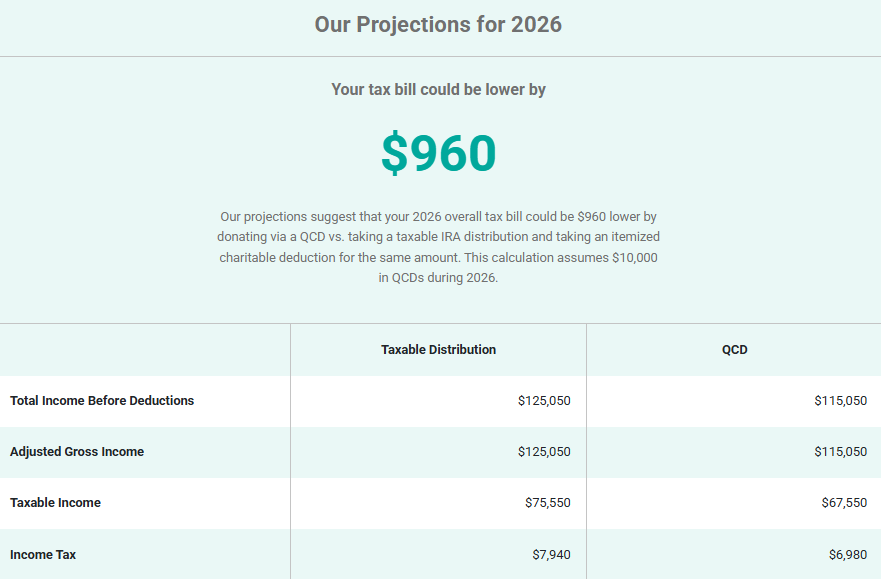This screenshot has height=579, width=881.
Task: Click Taxable Distribution's Adjusted Gross Income value
Action: click(544, 452)
